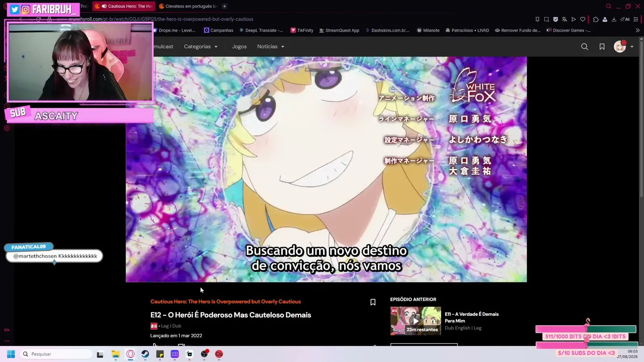
Task: Open the yellow sticky notes taskbar app
Action: pyautogui.click(x=160, y=354)
